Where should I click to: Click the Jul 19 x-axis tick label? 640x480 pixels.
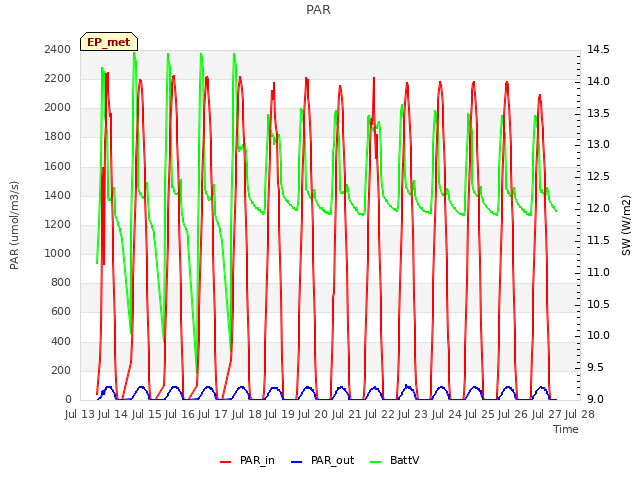coord(280,414)
